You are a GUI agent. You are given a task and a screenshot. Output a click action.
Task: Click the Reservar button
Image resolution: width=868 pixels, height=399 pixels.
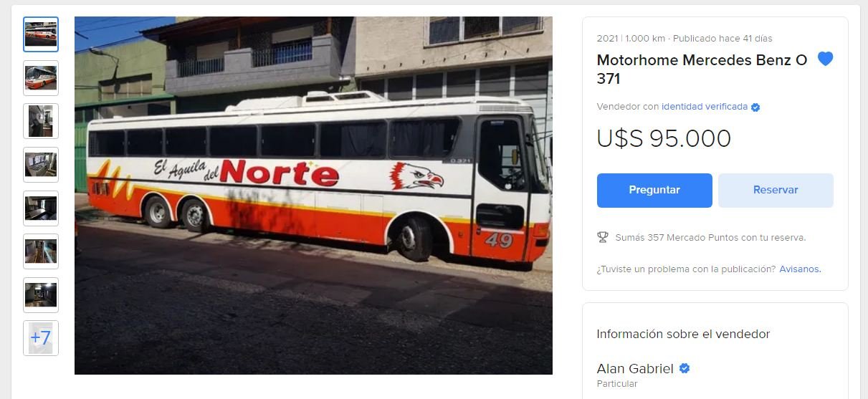point(776,191)
